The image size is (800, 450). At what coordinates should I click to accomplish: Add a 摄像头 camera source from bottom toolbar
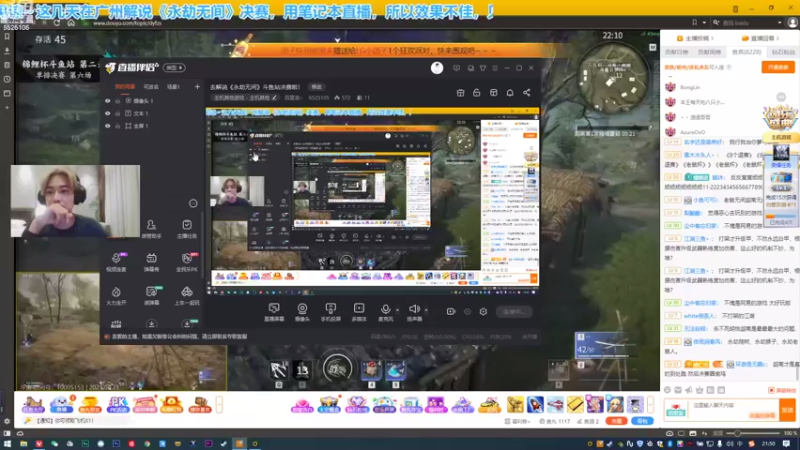pos(302,312)
